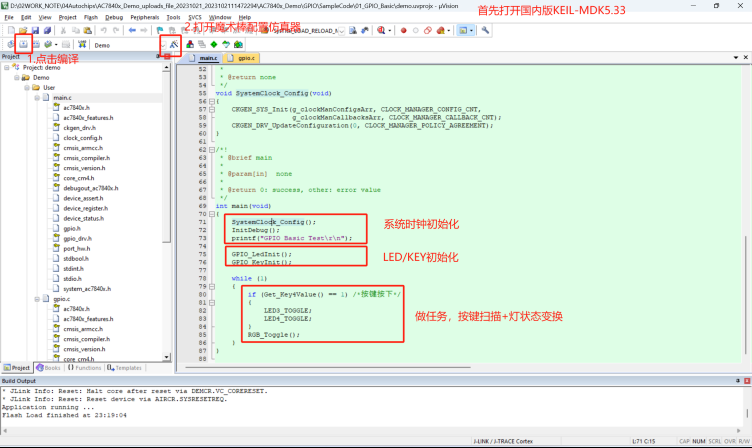Switch to the main.c editor tab
Screen dimensions: 752x448
204,58
